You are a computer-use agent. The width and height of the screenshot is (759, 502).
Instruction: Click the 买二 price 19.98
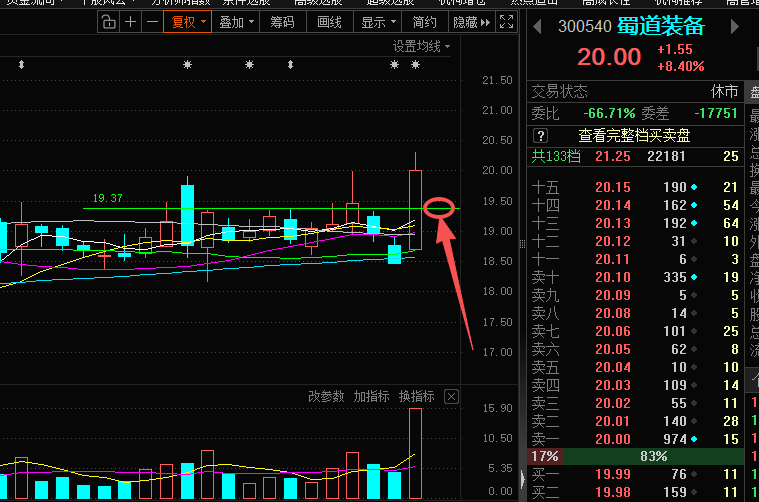pyautogui.click(x=613, y=492)
